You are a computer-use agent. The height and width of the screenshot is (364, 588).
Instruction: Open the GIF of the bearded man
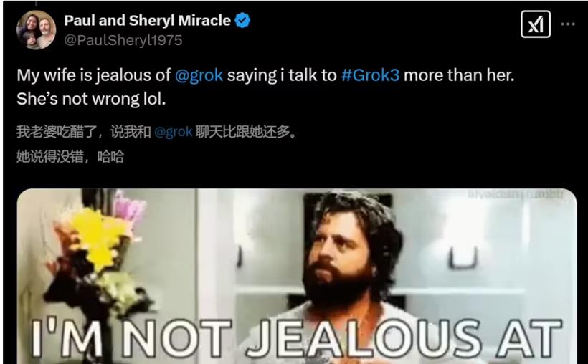[x=297, y=277]
